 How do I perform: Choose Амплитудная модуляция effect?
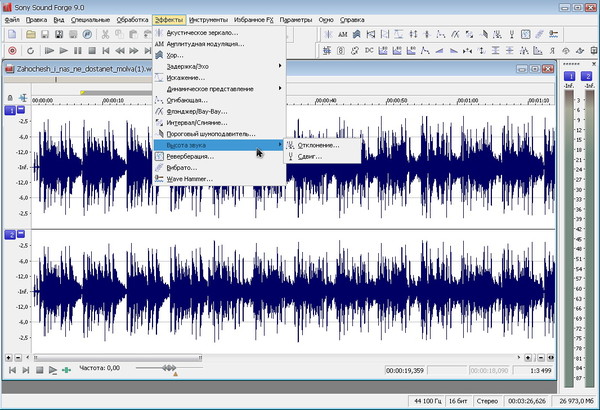pyautogui.click(x=219, y=44)
